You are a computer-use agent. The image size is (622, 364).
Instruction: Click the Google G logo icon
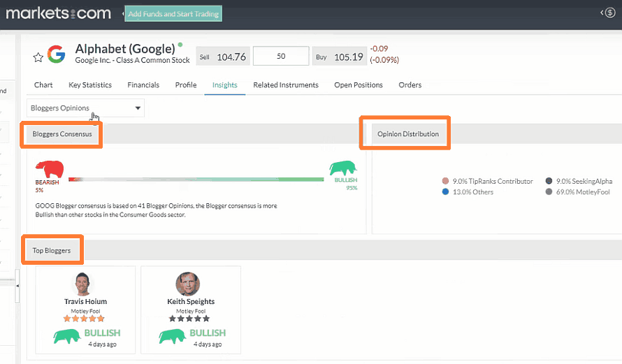[56, 55]
